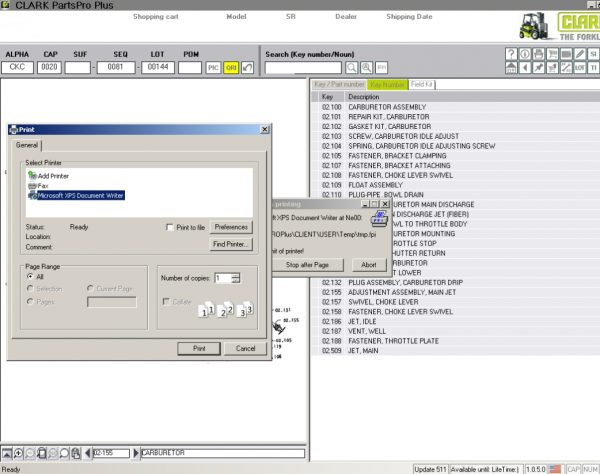The width and height of the screenshot is (600, 474).
Task: Select Microsoft XPS Document Writer printer
Action: click(x=76, y=195)
